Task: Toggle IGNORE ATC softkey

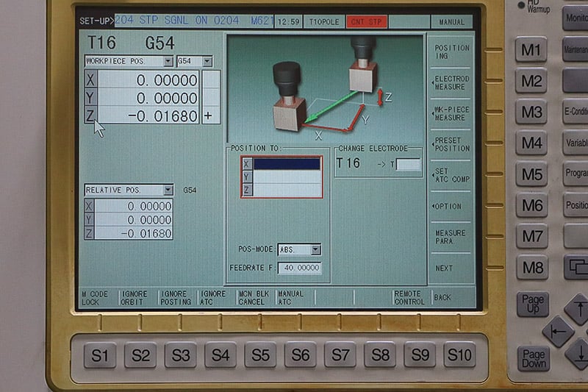Action: [x=214, y=298]
